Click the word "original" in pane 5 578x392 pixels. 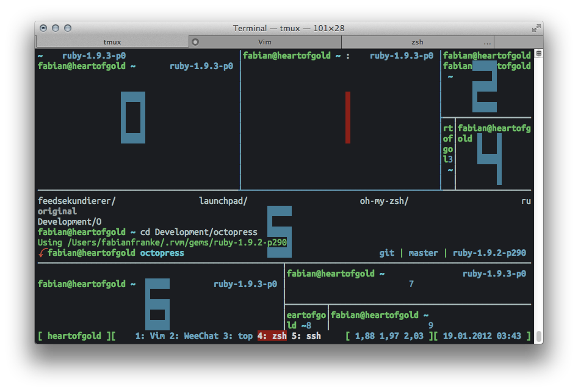click(57, 211)
